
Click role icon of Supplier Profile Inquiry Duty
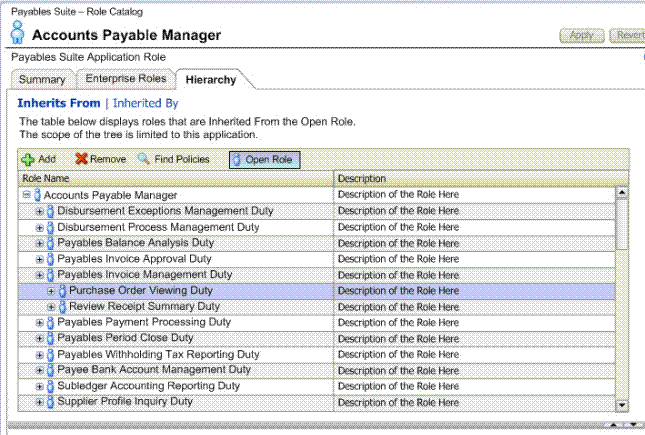(x=50, y=402)
